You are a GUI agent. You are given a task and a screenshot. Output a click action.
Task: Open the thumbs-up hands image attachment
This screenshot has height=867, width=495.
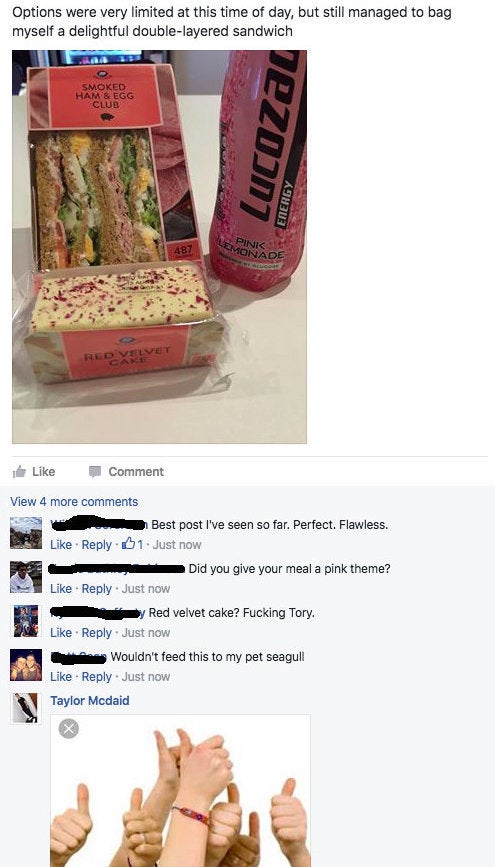coord(180,791)
